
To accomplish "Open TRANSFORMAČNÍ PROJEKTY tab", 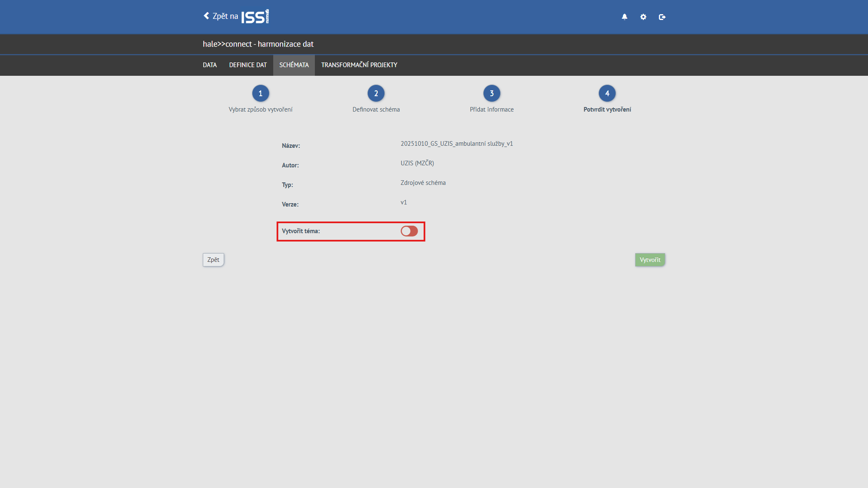I will point(359,65).
